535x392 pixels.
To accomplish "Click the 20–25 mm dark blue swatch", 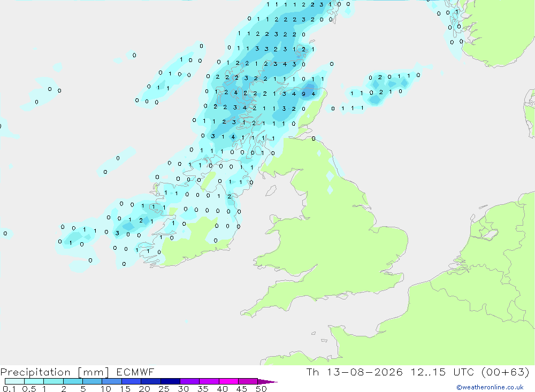I will coord(151,381).
